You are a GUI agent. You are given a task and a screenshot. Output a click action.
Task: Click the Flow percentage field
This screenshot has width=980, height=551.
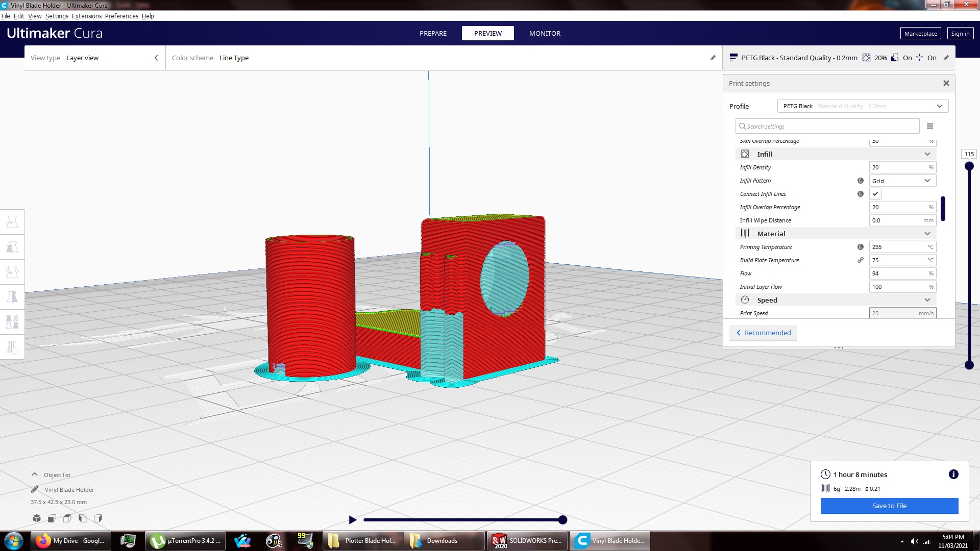902,273
